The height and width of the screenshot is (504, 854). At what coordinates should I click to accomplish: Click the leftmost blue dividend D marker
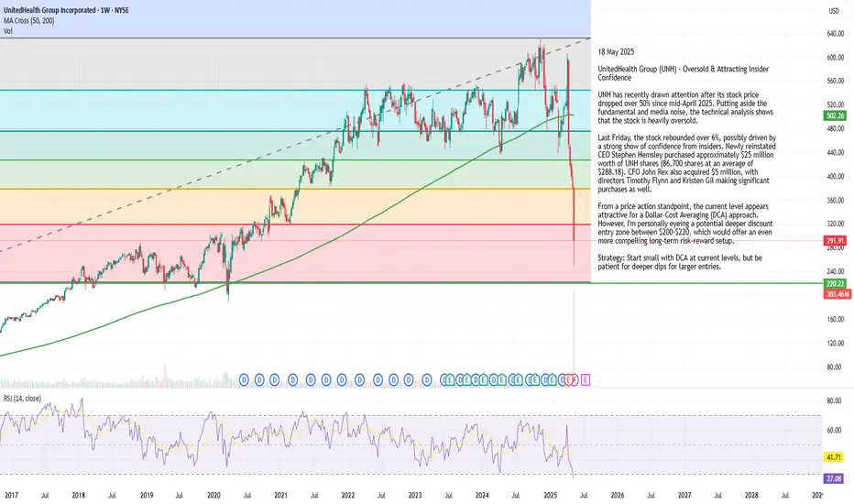point(244,379)
